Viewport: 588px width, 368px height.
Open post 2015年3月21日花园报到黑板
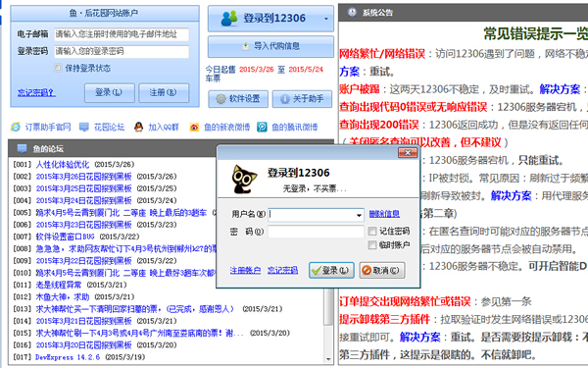[83, 321]
